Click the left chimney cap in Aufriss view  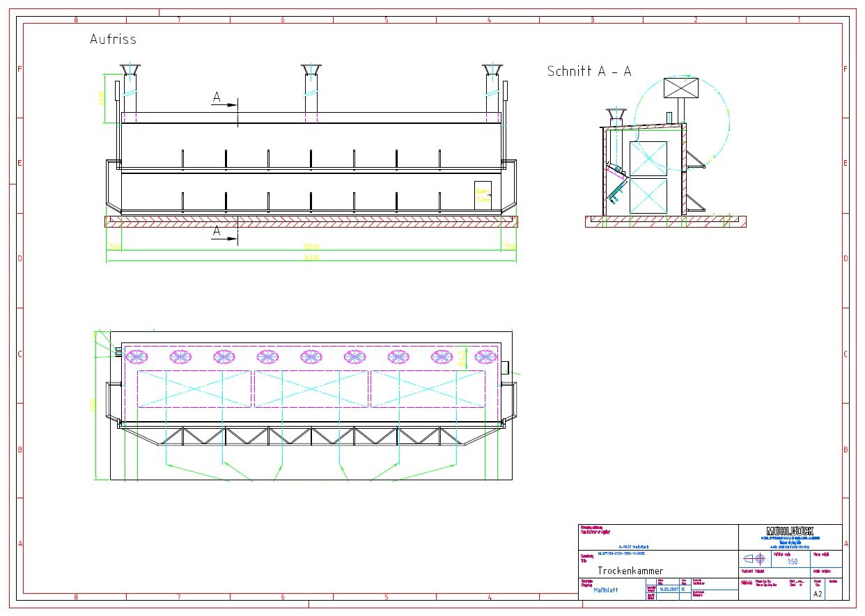tap(130, 70)
